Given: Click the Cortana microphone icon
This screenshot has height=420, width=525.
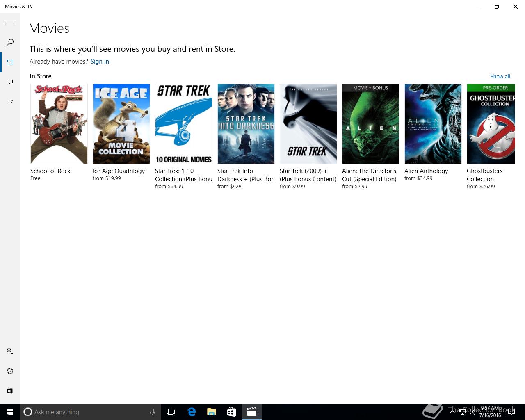Looking at the screenshot, I should click(x=152, y=412).
